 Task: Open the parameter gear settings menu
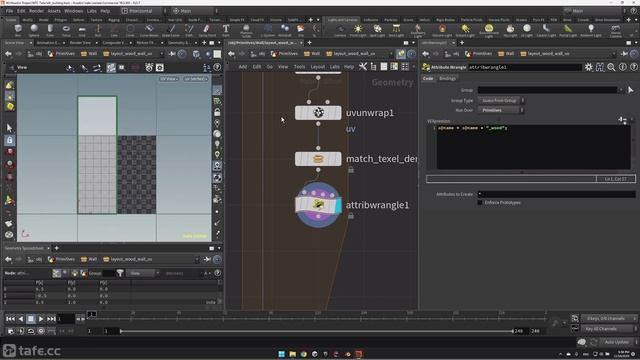pyautogui.click(x=588, y=67)
